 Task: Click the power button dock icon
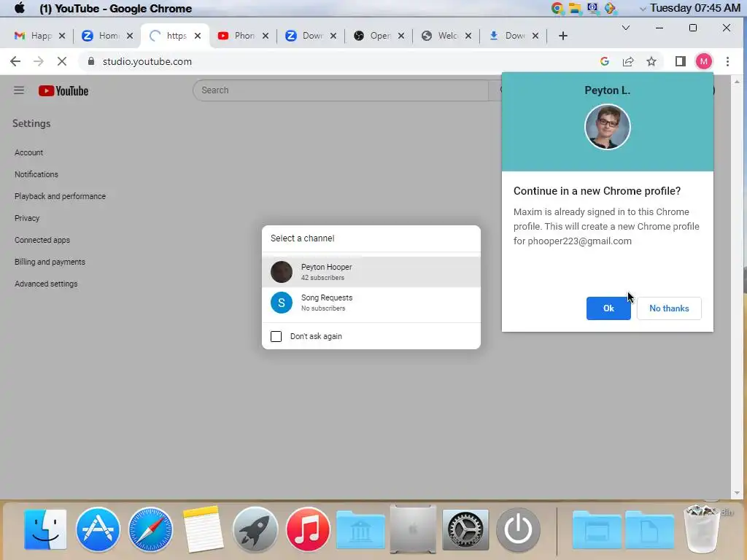pos(519,529)
